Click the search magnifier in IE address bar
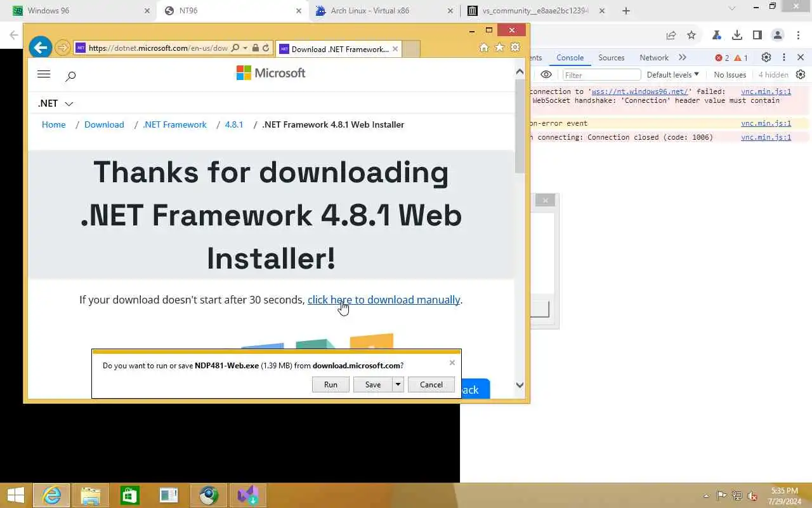Image resolution: width=812 pixels, height=508 pixels. (x=235, y=48)
